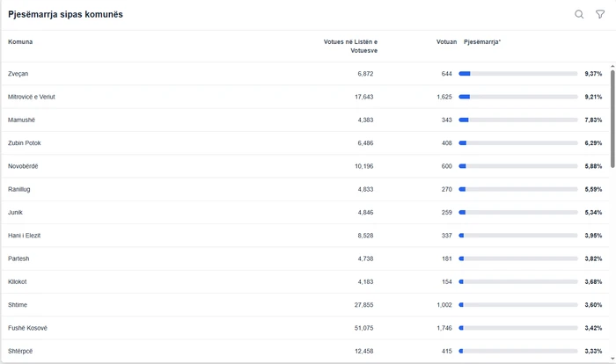Open the search magnifier icon

coord(579,14)
